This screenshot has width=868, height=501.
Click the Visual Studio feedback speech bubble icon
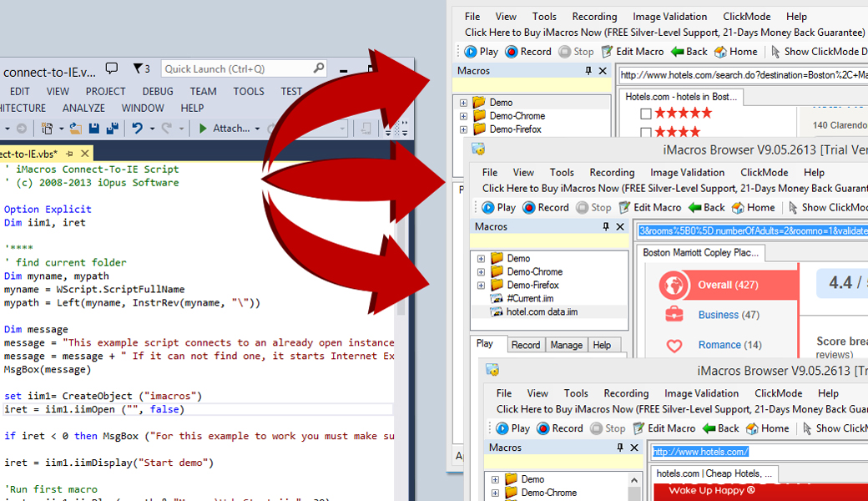click(111, 68)
